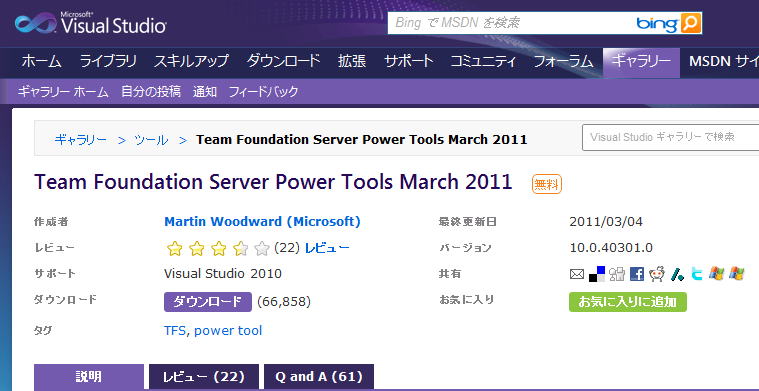This screenshot has height=391, width=759.
Task: Open author Martin Woodward (Microsoft) link
Action: click(x=262, y=222)
